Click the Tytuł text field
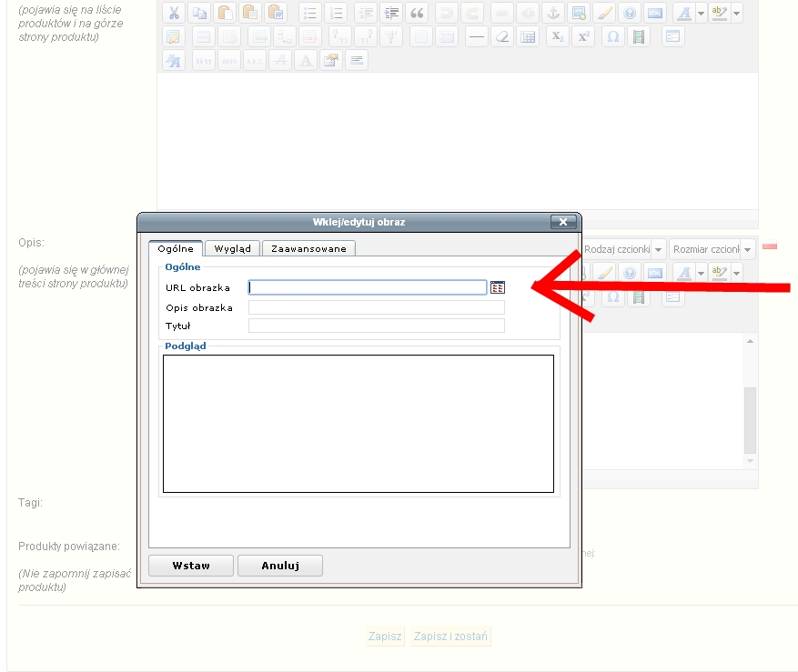The image size is (798, 672). (377, 326)
